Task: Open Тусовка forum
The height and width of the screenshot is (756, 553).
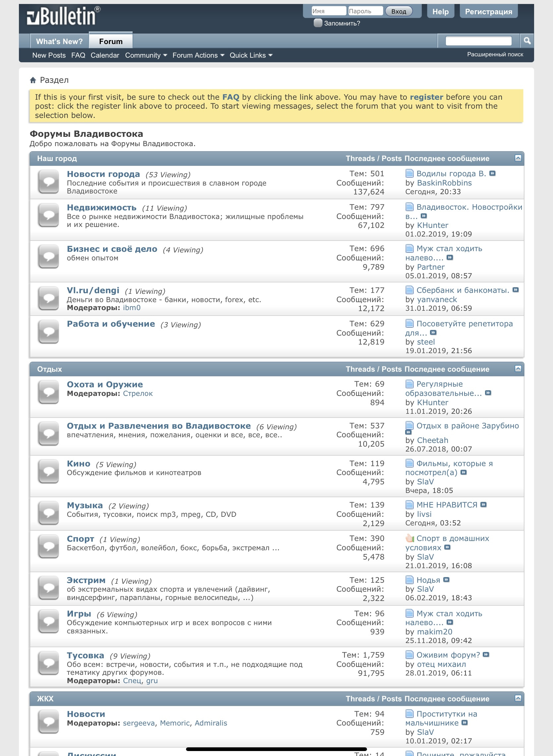Action: click(x=85, y=655)
